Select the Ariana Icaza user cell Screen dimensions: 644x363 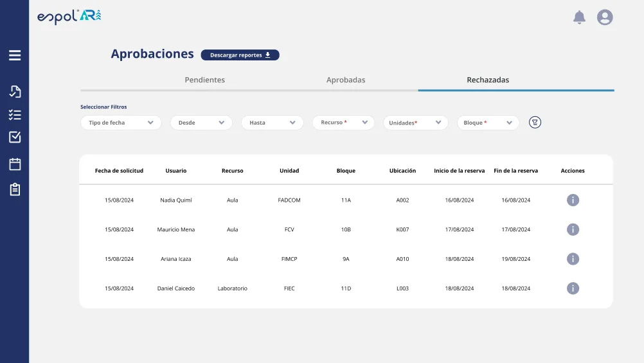(x=176, y=259)
